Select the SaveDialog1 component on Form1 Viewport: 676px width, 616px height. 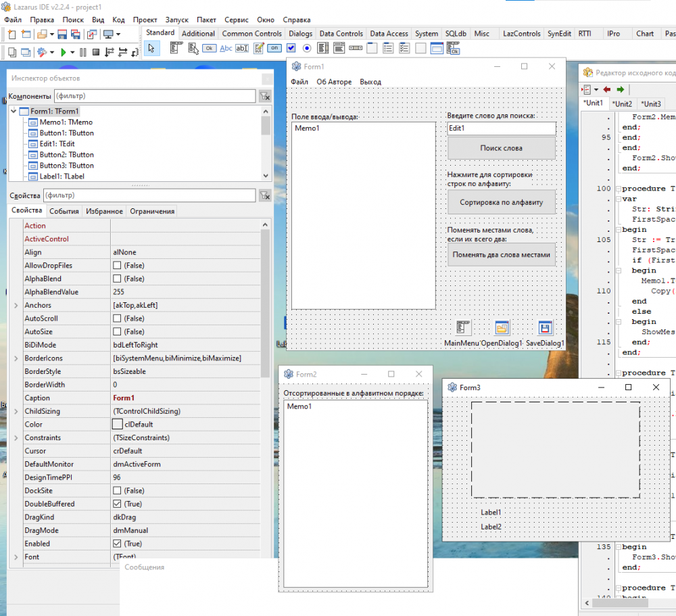pos(545,329)
